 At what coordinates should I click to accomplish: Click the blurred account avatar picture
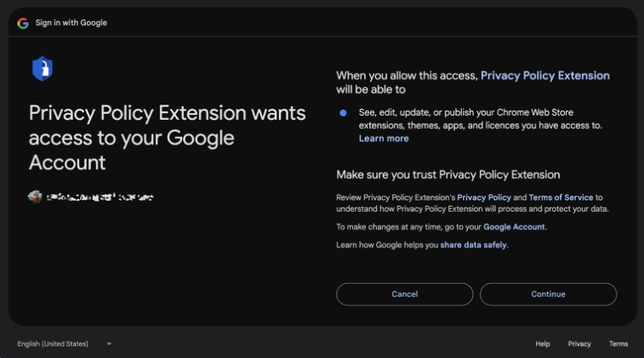(x=35, y=196)
